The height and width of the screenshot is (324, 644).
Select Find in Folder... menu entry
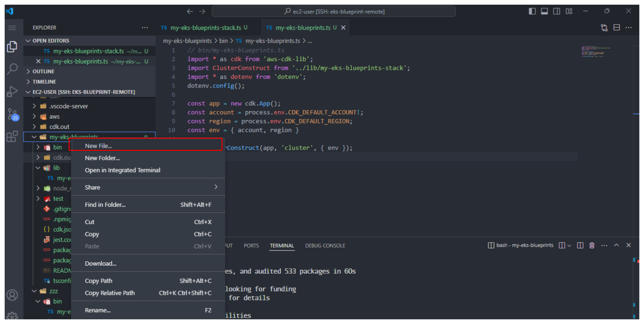[x=148, y=205]
